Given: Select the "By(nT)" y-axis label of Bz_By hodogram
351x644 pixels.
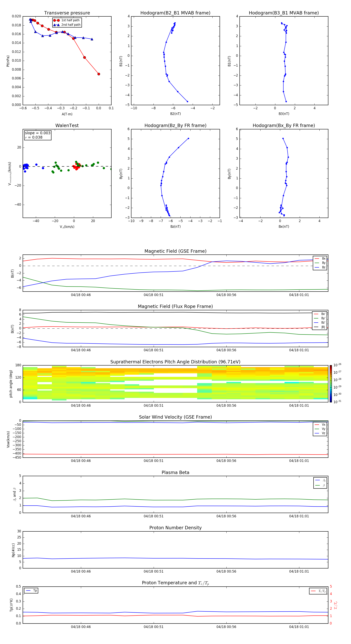Looking at the screenshot, I should tap(121, 173).
